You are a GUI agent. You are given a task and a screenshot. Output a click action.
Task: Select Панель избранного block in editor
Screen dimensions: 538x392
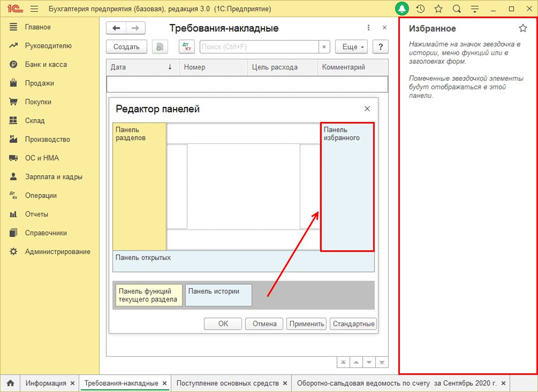click(x=347, y=186)
